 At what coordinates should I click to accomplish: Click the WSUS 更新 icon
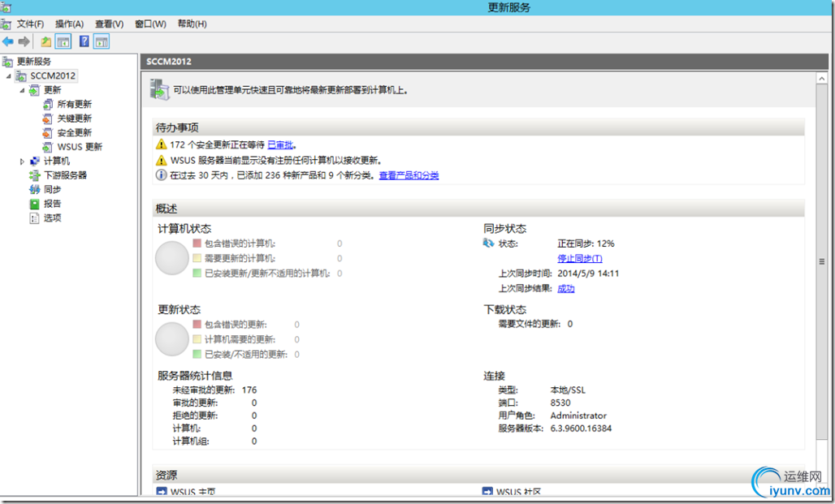[x=48, y=147]
